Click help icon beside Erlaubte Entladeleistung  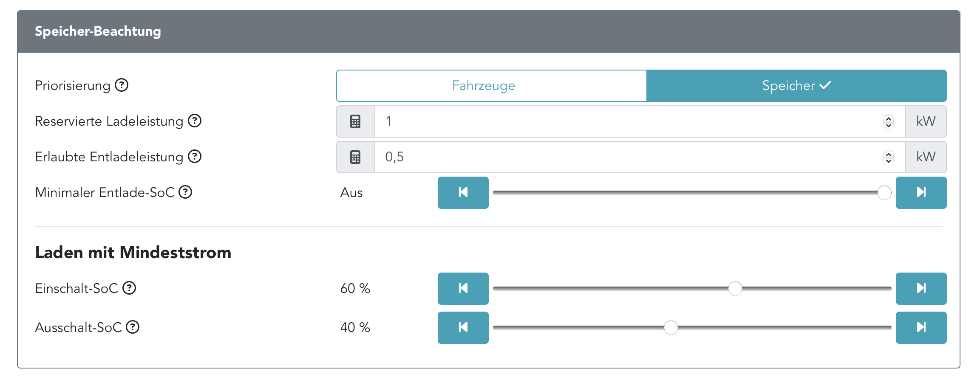coord(195,157)
